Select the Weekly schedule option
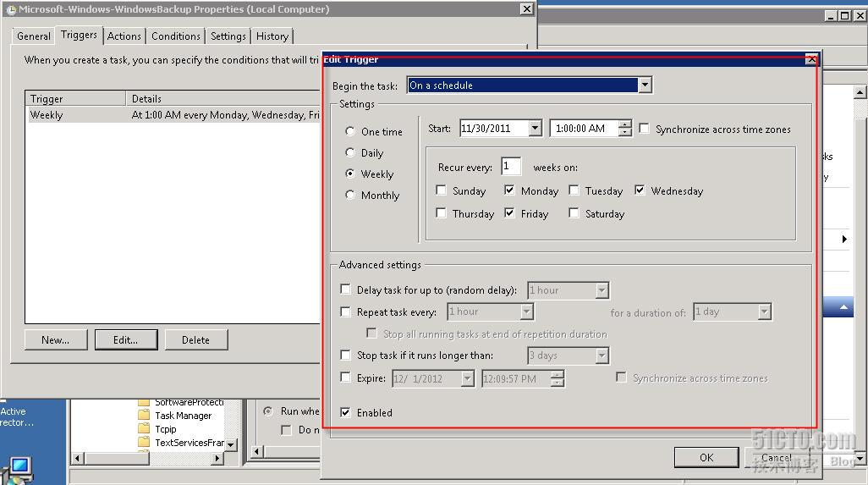This screenshot has height=485, width=868. (x=350, y=174)
